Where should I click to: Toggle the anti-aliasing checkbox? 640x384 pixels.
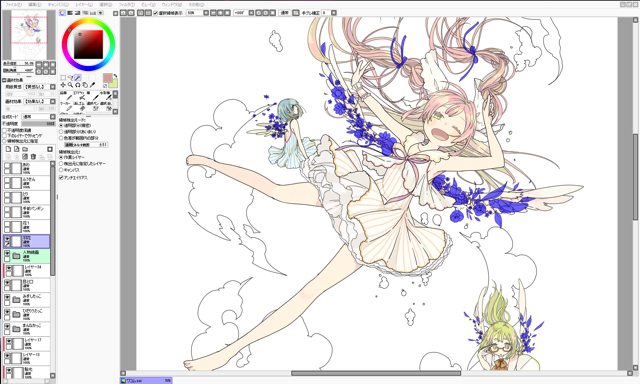point(61,178)
